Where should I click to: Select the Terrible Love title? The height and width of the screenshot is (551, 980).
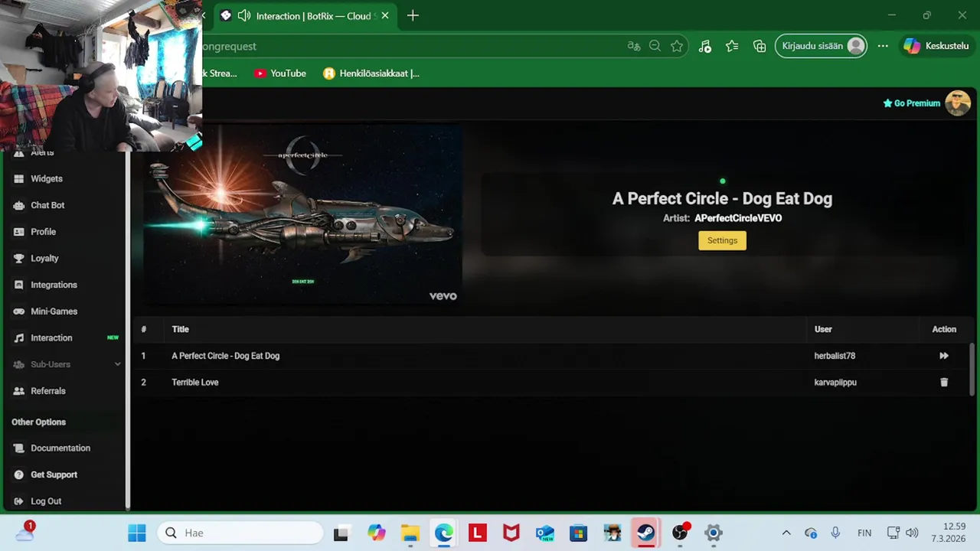194,382
